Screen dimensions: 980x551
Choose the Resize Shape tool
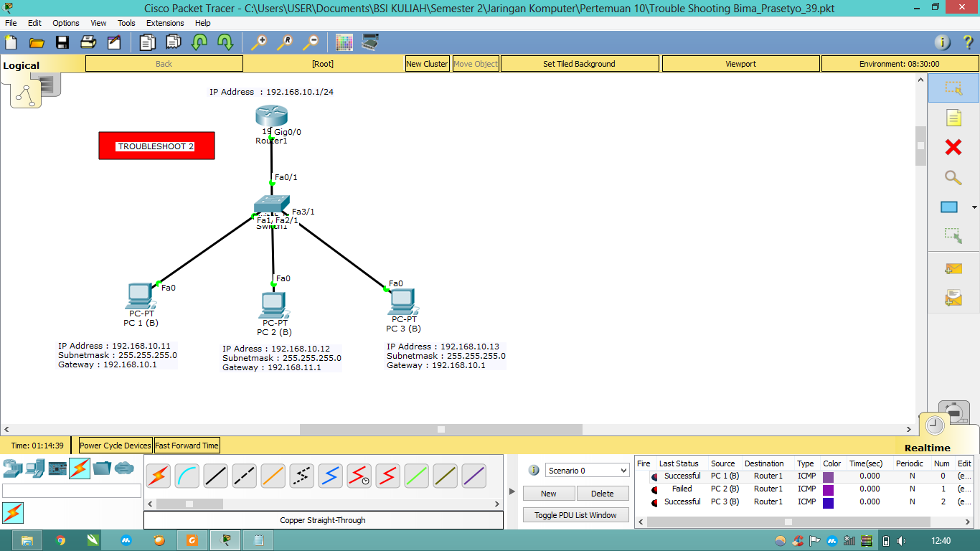[x=953, y=235]
